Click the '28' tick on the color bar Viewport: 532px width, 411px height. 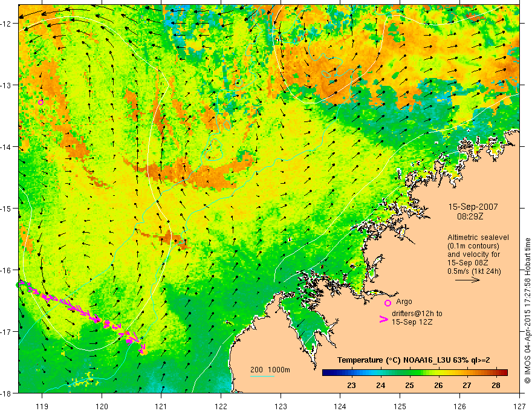pyautogui.click(x=496, y=386)
